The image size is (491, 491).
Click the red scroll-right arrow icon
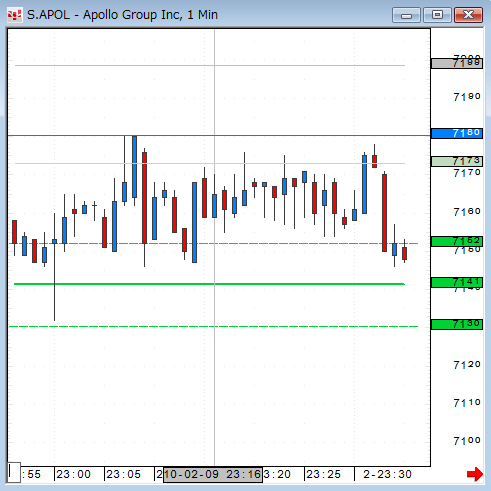475,474
